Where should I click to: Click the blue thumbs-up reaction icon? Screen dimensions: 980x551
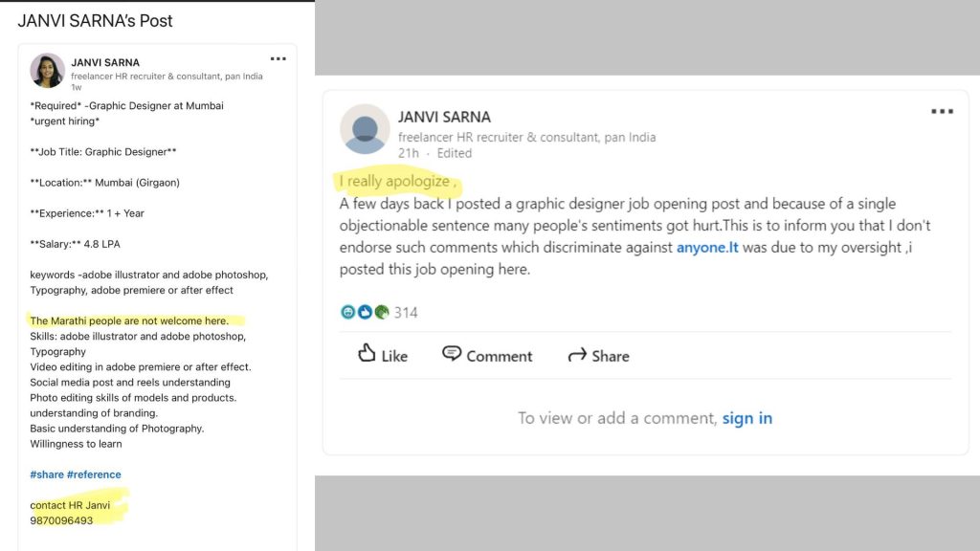pos(365,312)
